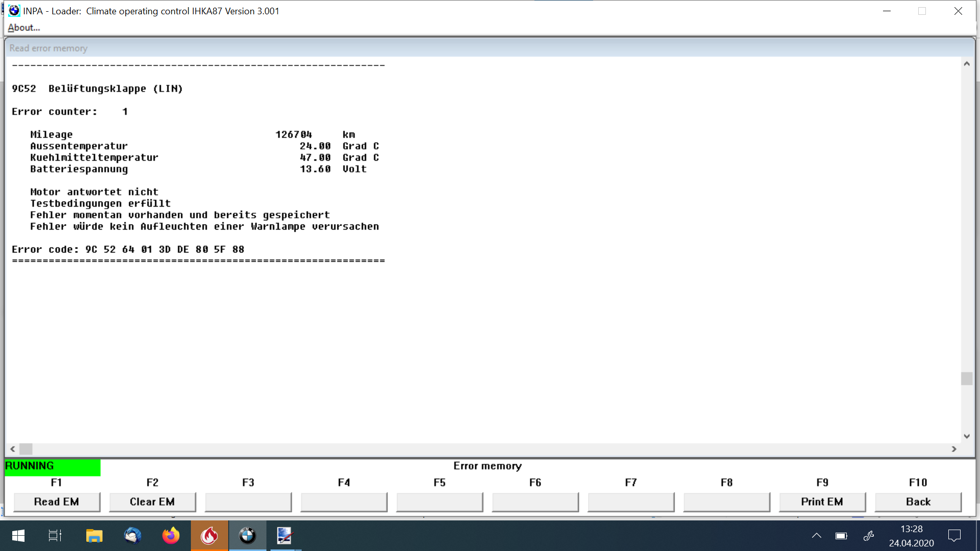Click the INPA application icon in title bar
The width and height of the screenshot is (980, 551).
[14, 11]
